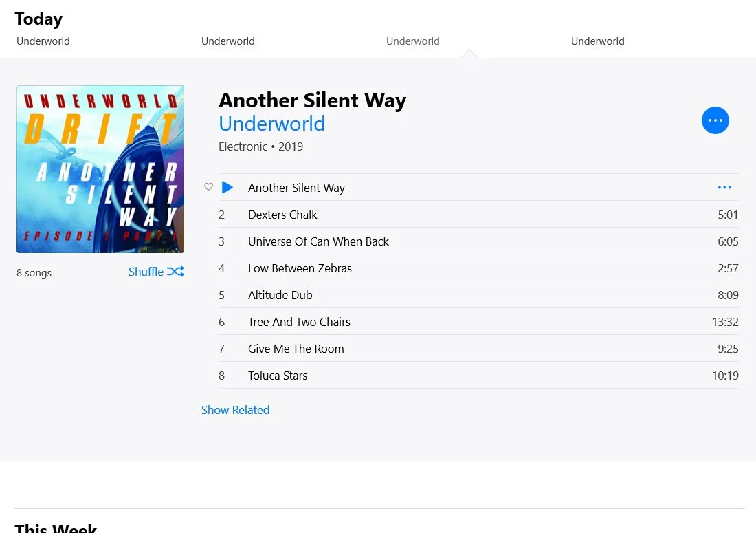Collapse the expanded third Underworld album
756x533 pixels.
tap(413, 41)
